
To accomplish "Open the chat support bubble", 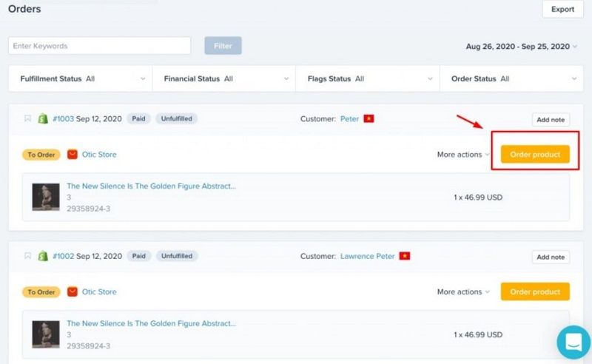I will pyautogui.click(x=573, y=342).
